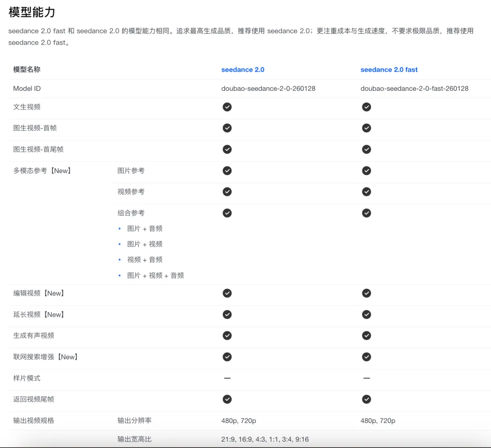Open the seedance 2.0 fast model link
The image size is (491, 448).
tap(389, 70)
